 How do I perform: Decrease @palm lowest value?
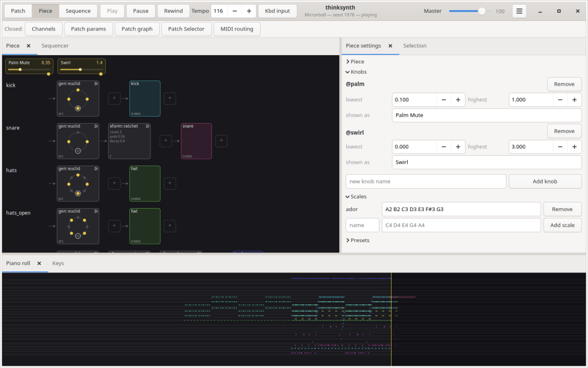(444, 99)
